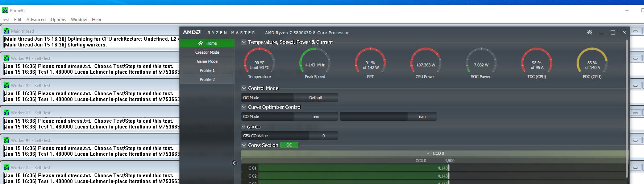Click the Temperature gauge
644x184 pixels.
[x=259, y=63]
